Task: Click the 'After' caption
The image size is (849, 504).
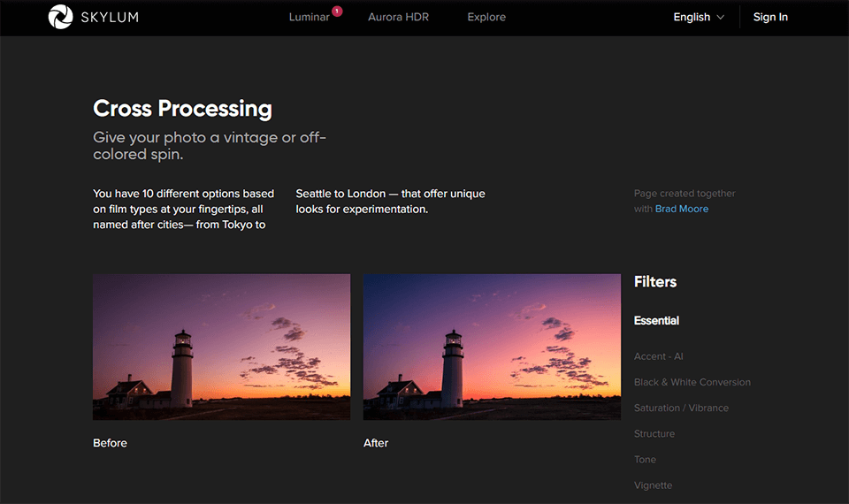Action: pos(376,443)
